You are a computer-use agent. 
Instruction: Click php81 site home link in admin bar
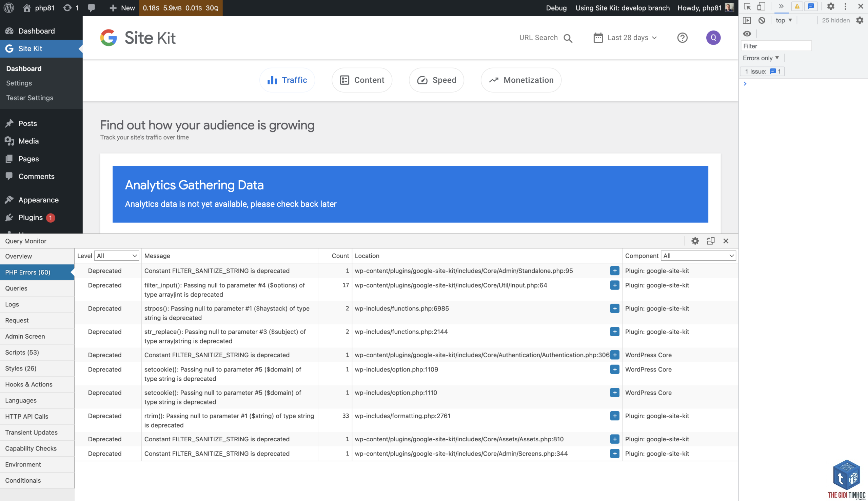(39, 8)
